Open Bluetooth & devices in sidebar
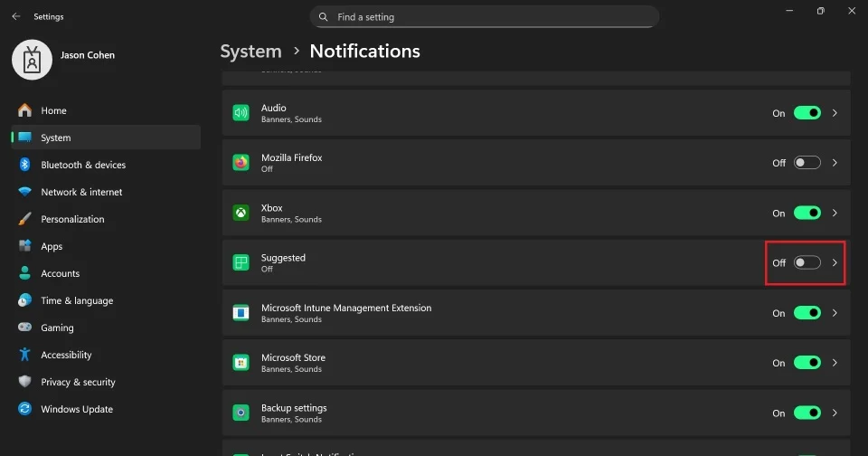 [83, 165]
